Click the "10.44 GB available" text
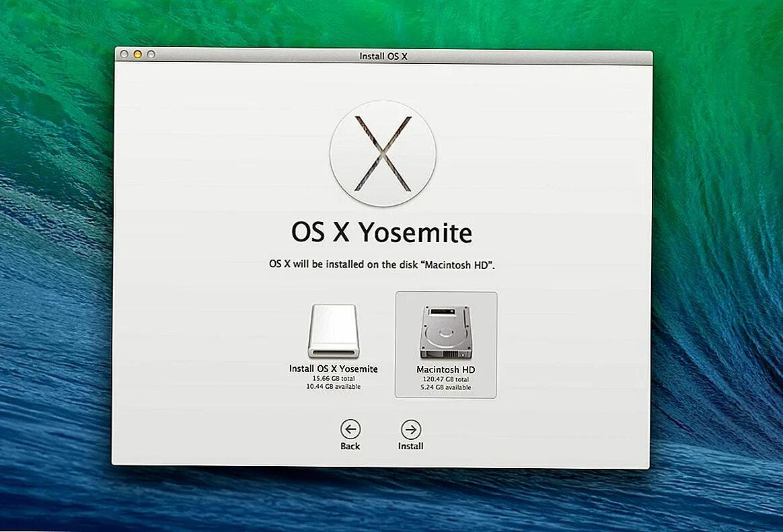The image size is (783, 532). (x=334, y=386)
